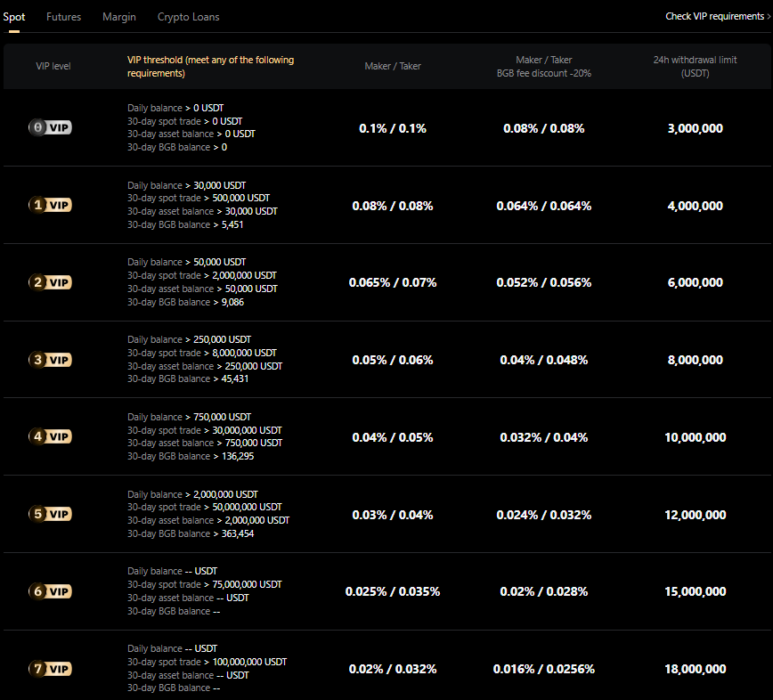
Task: Click the VIP 1 level badge
Action: 50,205
